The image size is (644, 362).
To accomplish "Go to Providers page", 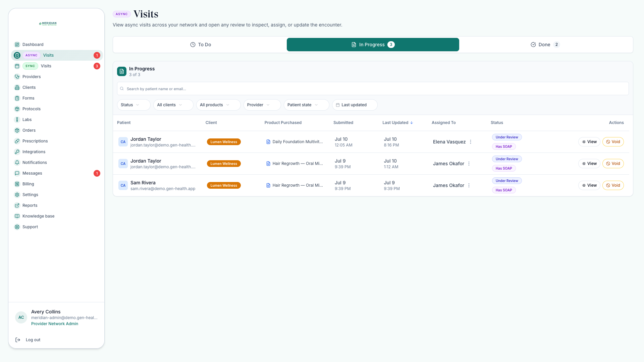I will pyautogui.click(x=57, y=77).
